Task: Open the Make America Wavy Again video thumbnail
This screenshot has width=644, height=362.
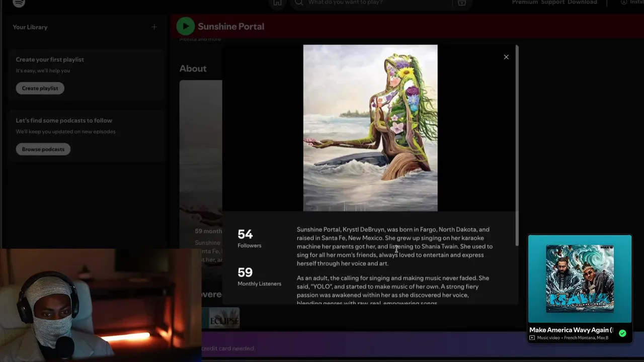Action: pos(580,279)
